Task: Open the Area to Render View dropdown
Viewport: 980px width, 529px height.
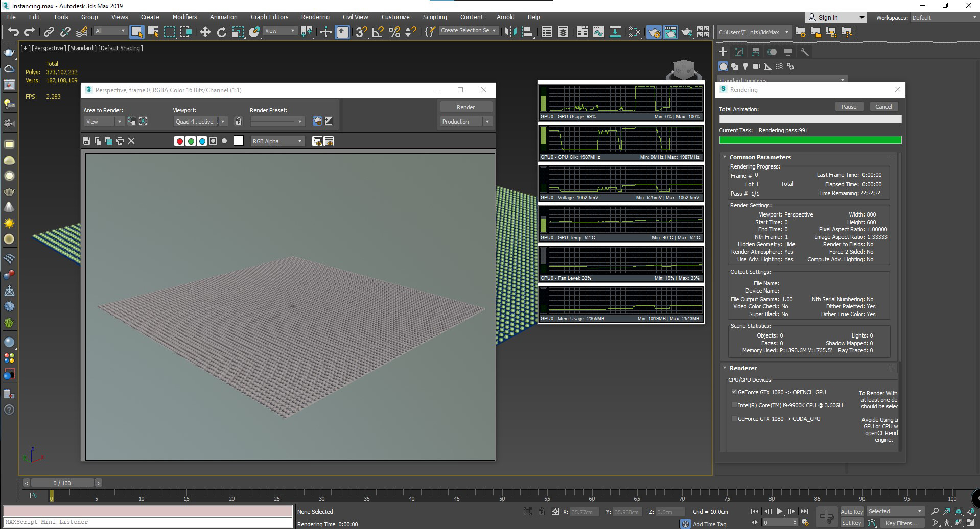Action: (104, 122)
